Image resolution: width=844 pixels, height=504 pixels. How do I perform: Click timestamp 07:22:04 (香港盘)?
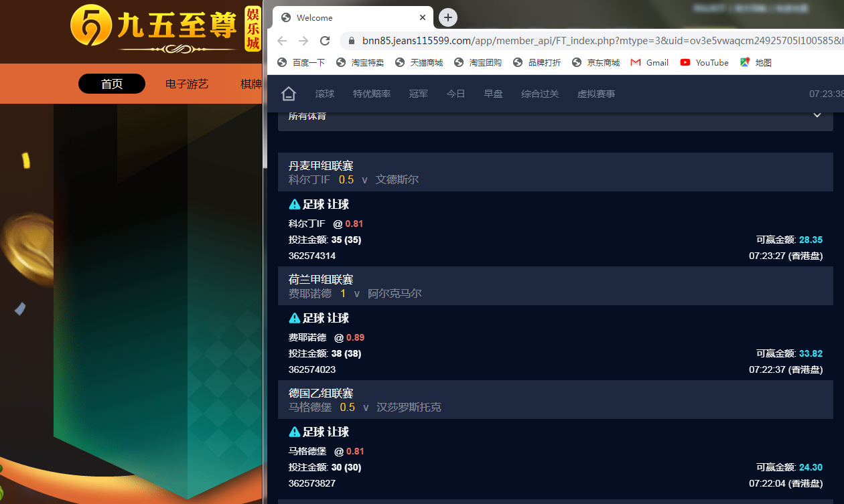(786, 483)
